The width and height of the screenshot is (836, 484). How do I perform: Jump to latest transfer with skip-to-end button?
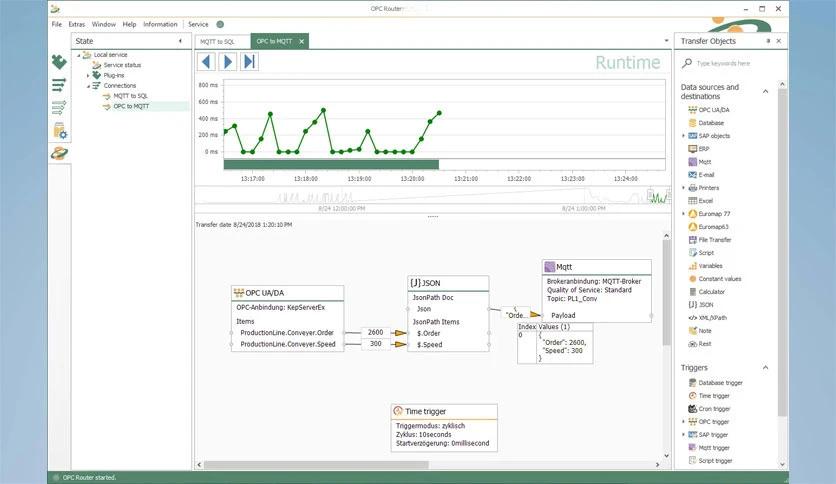click(249, 62)
